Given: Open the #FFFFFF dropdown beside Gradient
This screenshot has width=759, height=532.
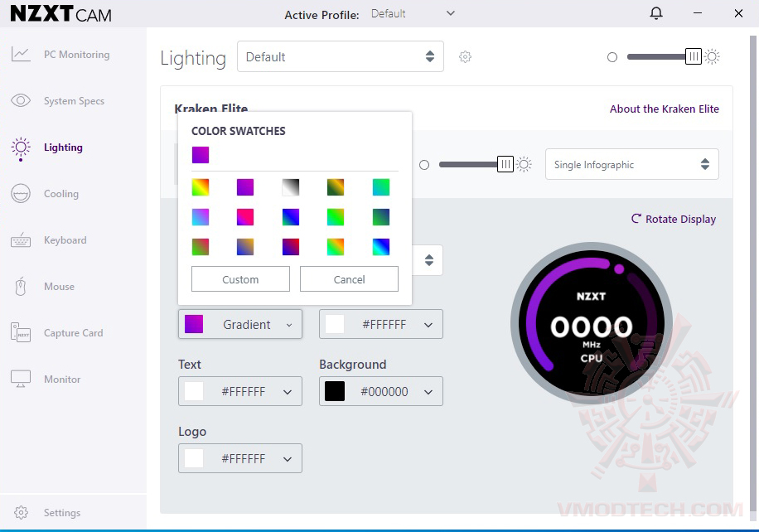Looking at the screenshot, I should [381, 324].
